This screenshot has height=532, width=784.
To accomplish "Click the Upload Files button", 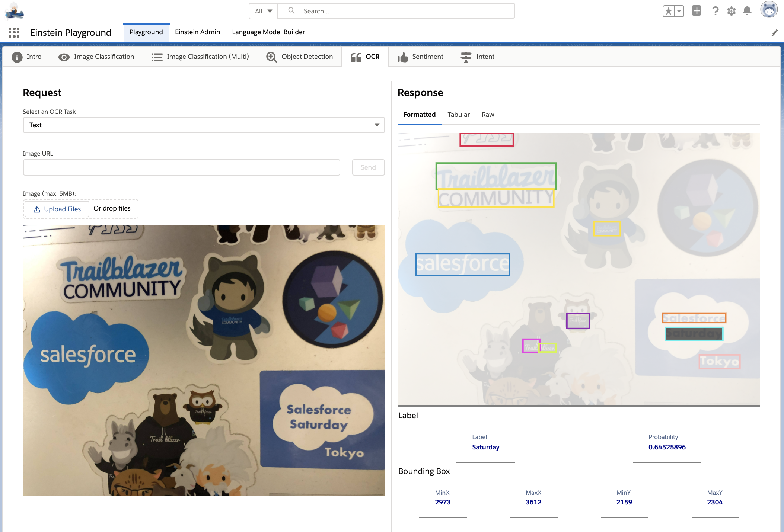I will tap(57, 209).
